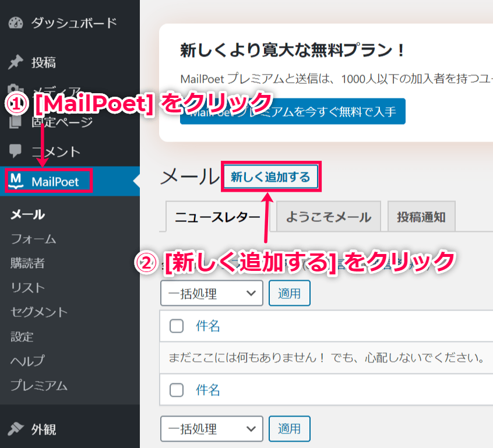Open the ヘルプ submenu
Image resolution: width=493 pixels, height=448 pixels.
click(x=27, y=361)
